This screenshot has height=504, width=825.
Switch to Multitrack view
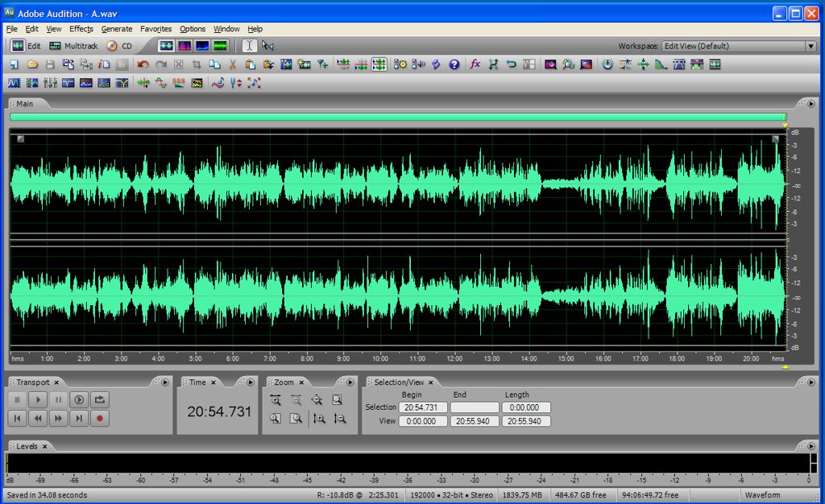click(x=73, y=46)
